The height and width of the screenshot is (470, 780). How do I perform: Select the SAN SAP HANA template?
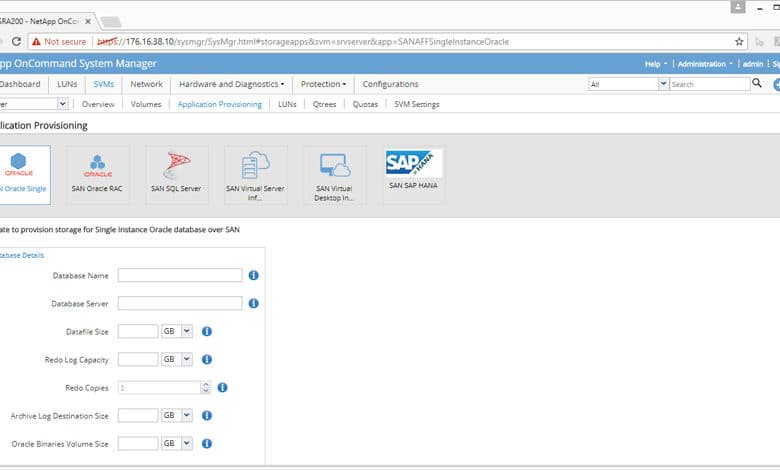pyautogui.click(x=413, y=175)
